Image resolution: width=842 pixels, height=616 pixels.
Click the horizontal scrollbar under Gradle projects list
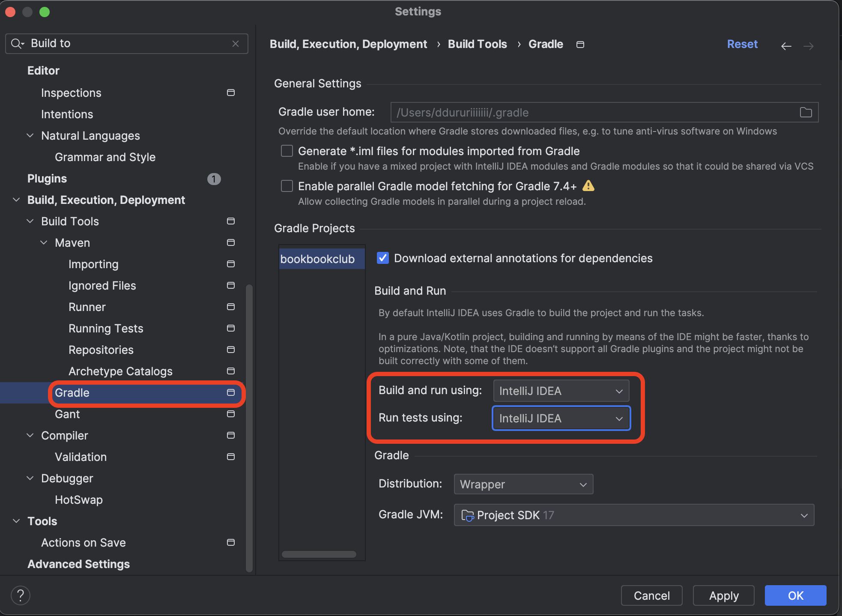pos(319,554)
